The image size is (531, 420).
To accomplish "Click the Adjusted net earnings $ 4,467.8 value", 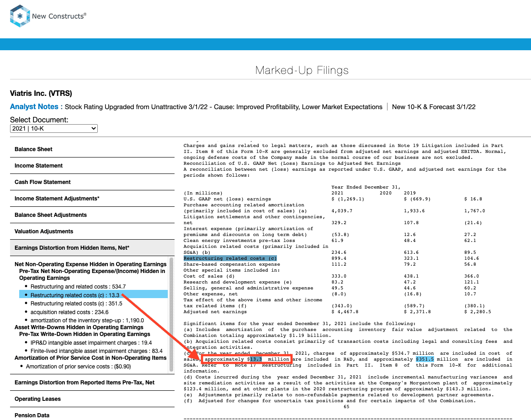I will 345,312.
